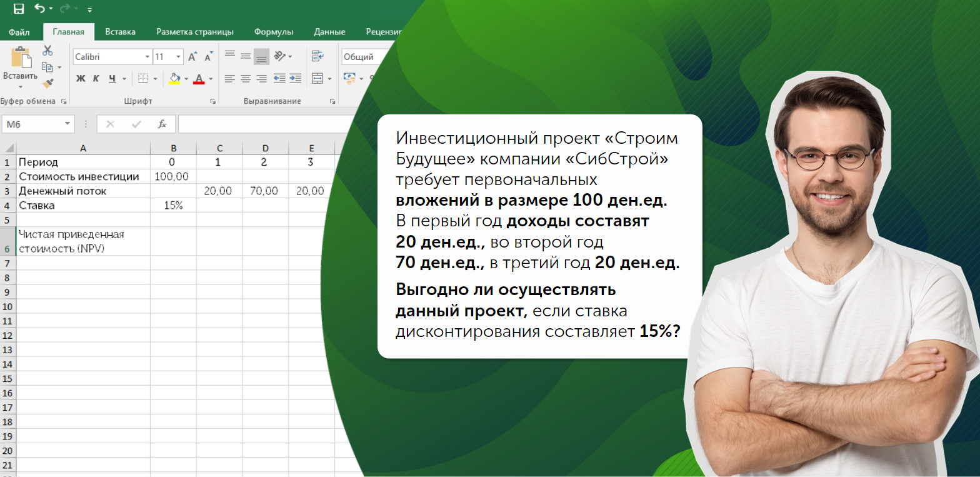Select the cell containing 100,00
This screenshot has width=980, height=477.
173,177
